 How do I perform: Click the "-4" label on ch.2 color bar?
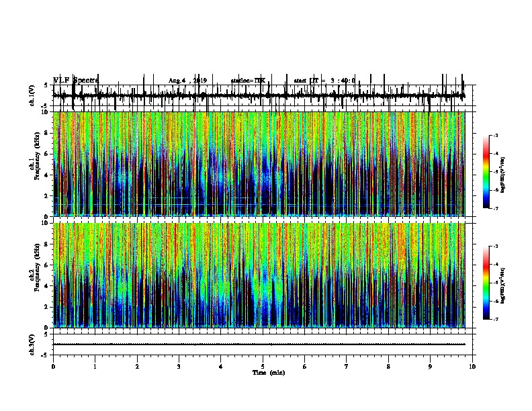[495, 264]
